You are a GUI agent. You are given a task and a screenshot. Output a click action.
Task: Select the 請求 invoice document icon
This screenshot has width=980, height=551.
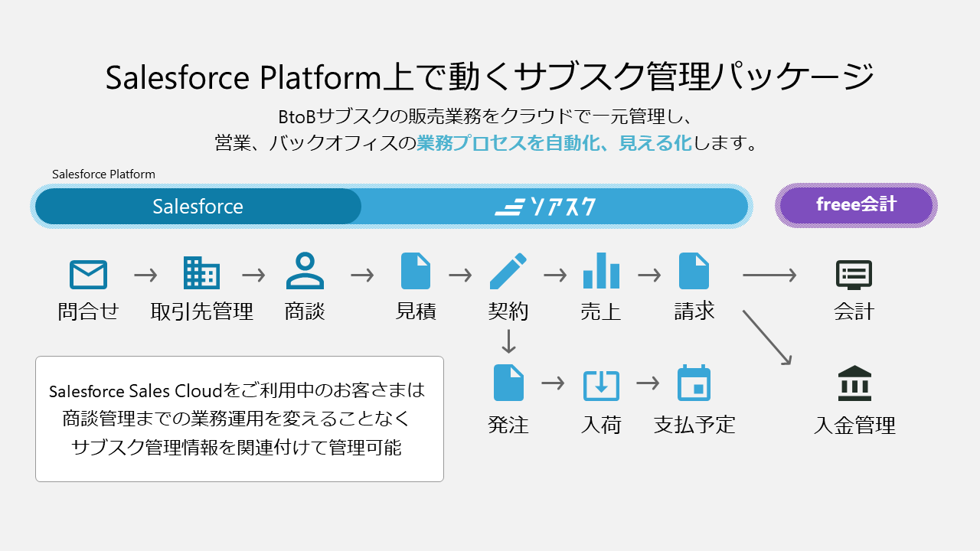click(694, 272)
